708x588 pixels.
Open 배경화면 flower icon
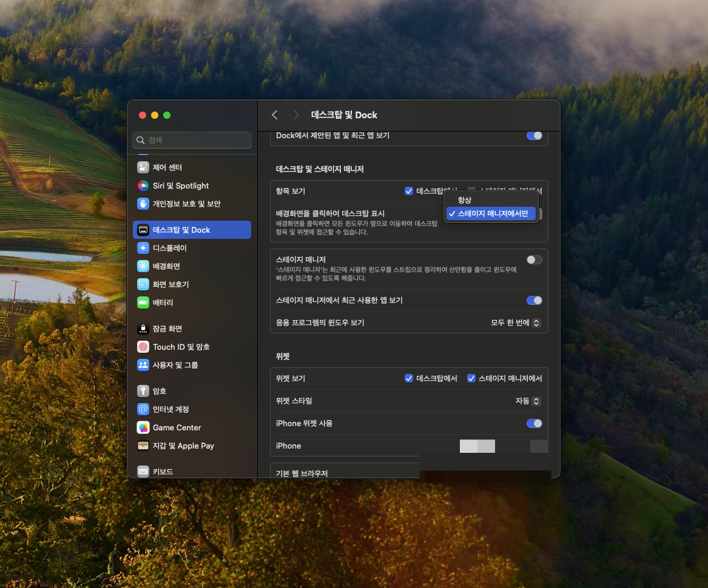point(143,266)
